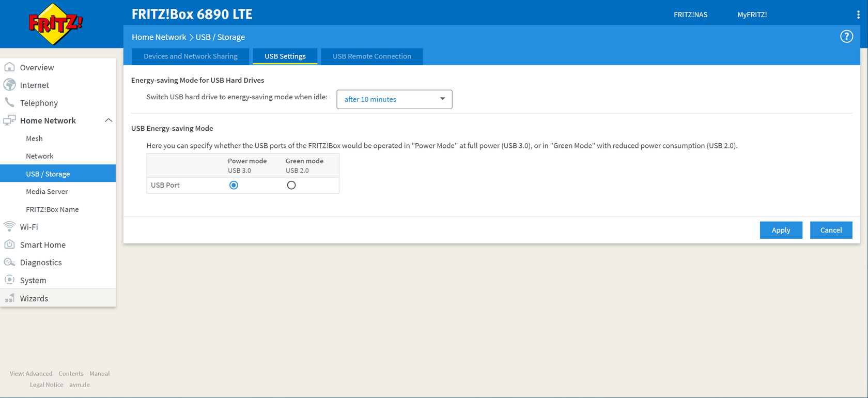Click the FRITZ! logo
The image size is (868, 398).
click(x=55, y=24)
